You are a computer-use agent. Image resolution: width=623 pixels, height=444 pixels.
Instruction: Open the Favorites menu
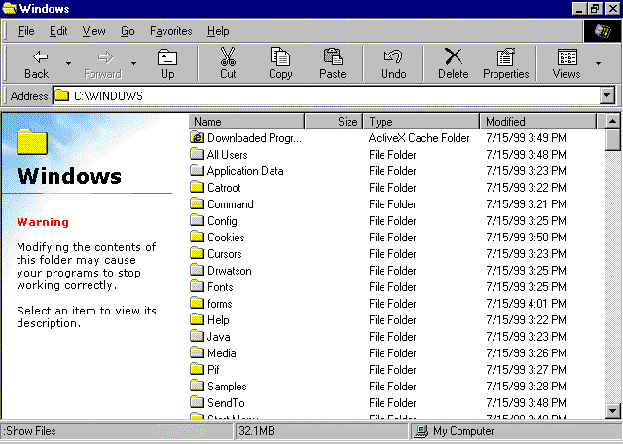coord(171,31)
